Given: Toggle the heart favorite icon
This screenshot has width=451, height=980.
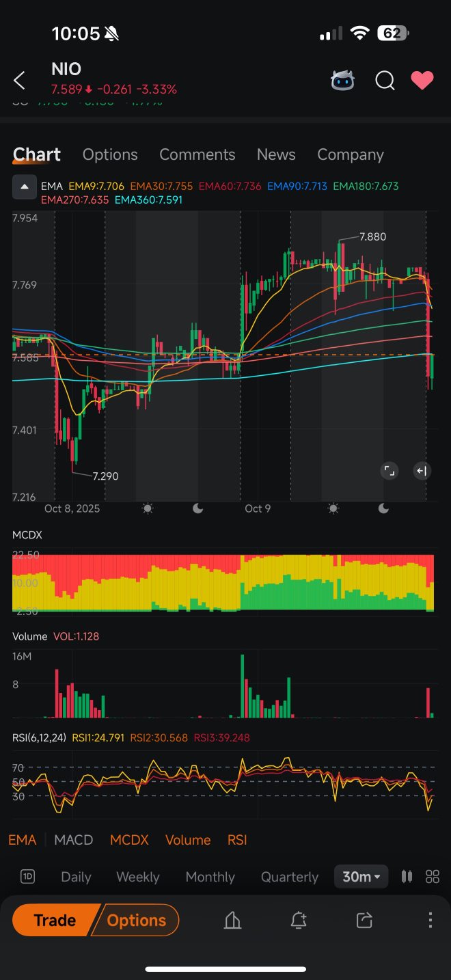Looking at the screenshot, I should click(422, 81).
